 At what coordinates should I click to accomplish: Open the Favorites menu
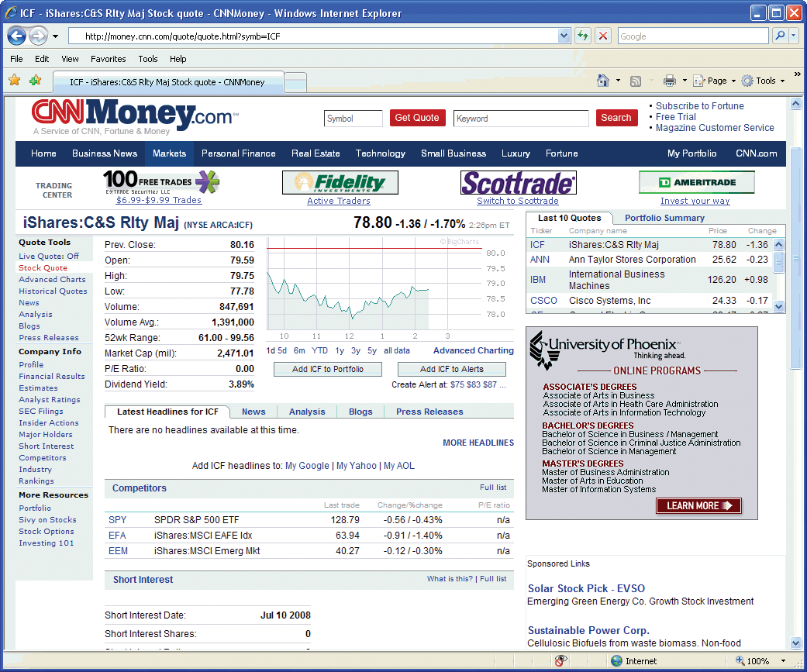pyautogui.click(x=108, y=59)
